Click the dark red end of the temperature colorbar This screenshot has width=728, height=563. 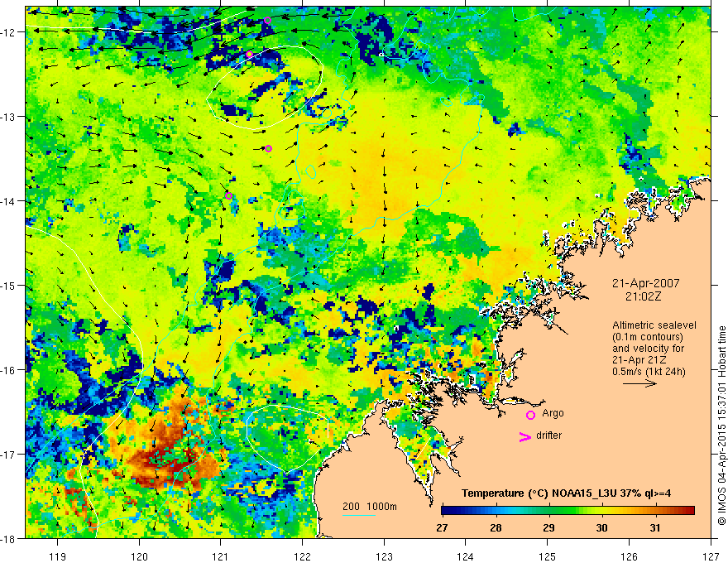pos(689,511)
